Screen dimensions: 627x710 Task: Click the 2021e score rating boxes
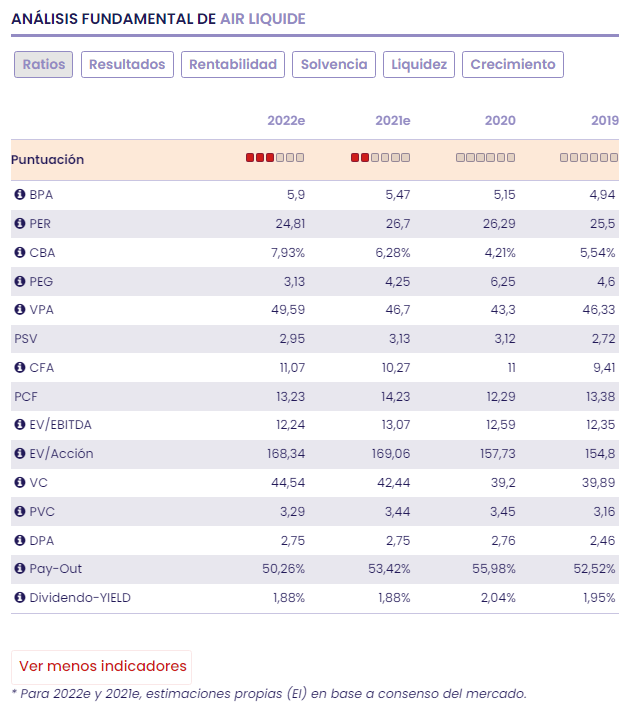[380, 158]
